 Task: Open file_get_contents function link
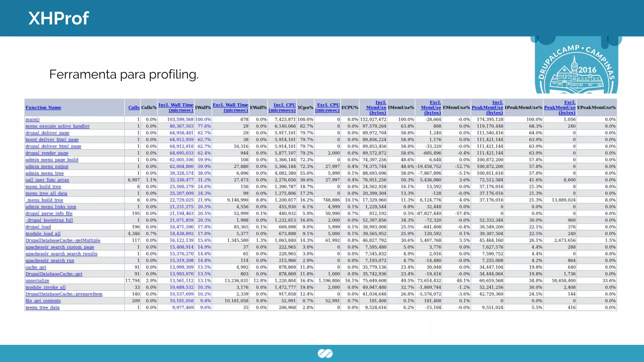click(x=43, y=301)
